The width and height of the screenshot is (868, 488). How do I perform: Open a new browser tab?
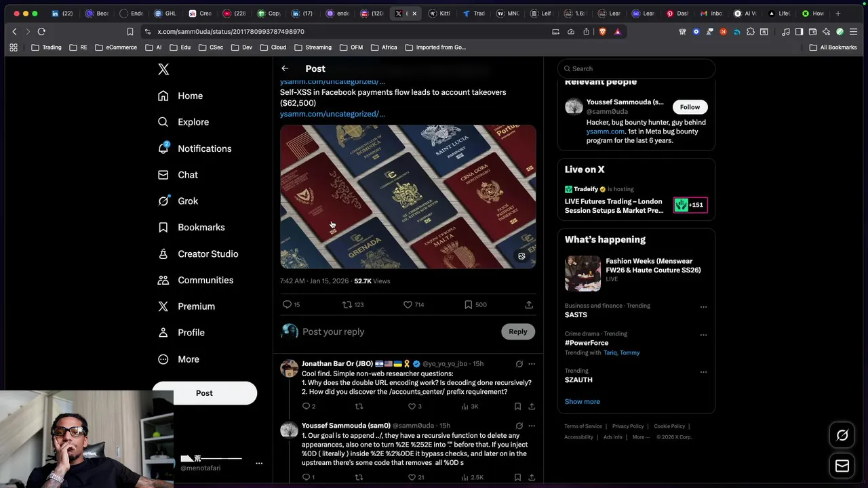[838, 13]
